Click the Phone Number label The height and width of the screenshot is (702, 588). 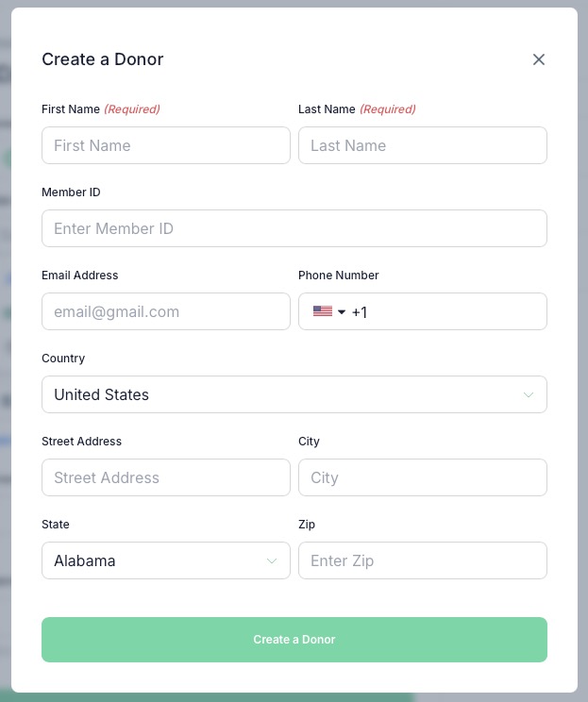339,275
